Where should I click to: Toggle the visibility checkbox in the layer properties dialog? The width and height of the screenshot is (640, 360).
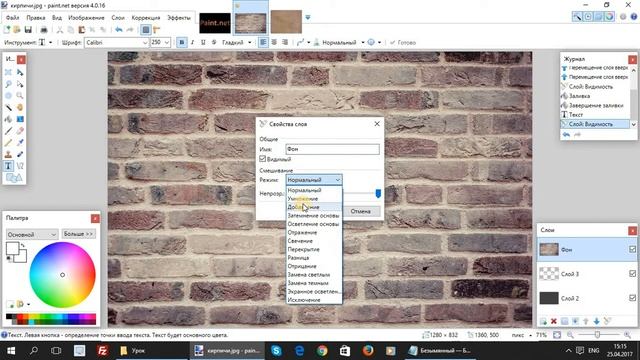point(262,159)
